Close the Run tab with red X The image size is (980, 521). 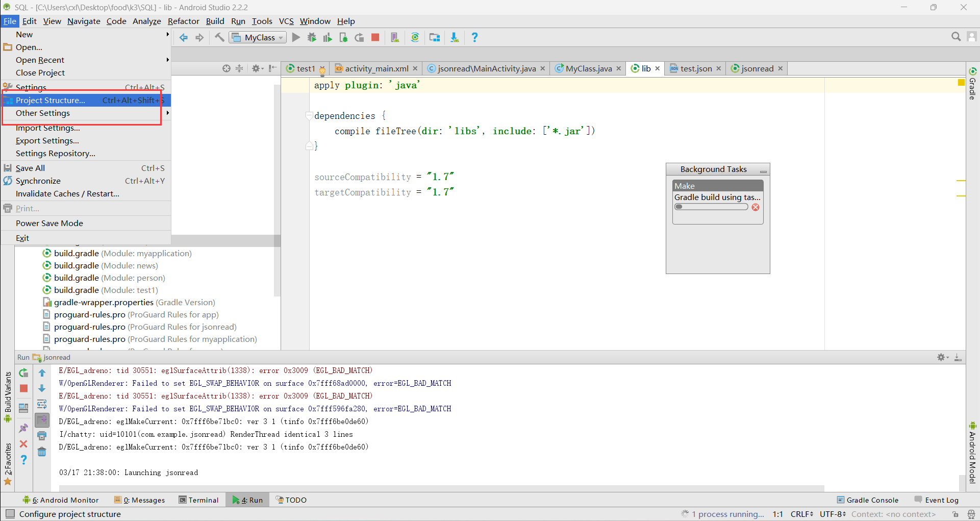pyautogui.click(x=23, y=444)
